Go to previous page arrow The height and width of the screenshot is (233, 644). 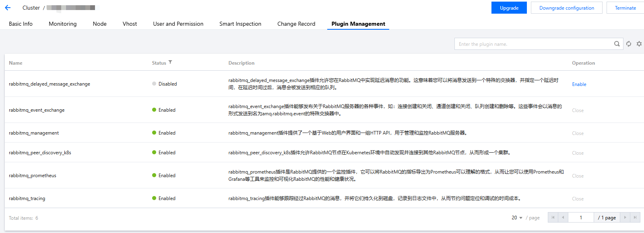[563, 217]
